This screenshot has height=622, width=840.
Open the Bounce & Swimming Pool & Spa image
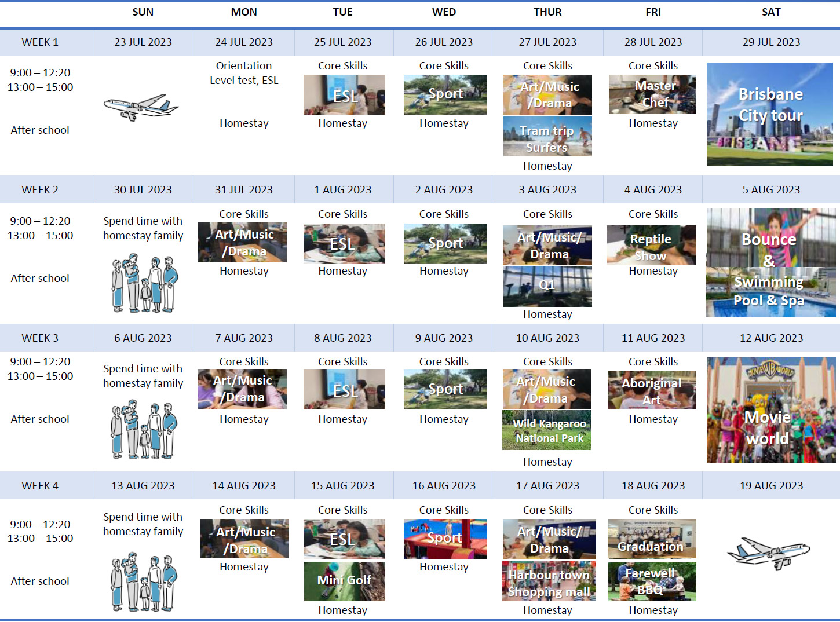point(770,263)
